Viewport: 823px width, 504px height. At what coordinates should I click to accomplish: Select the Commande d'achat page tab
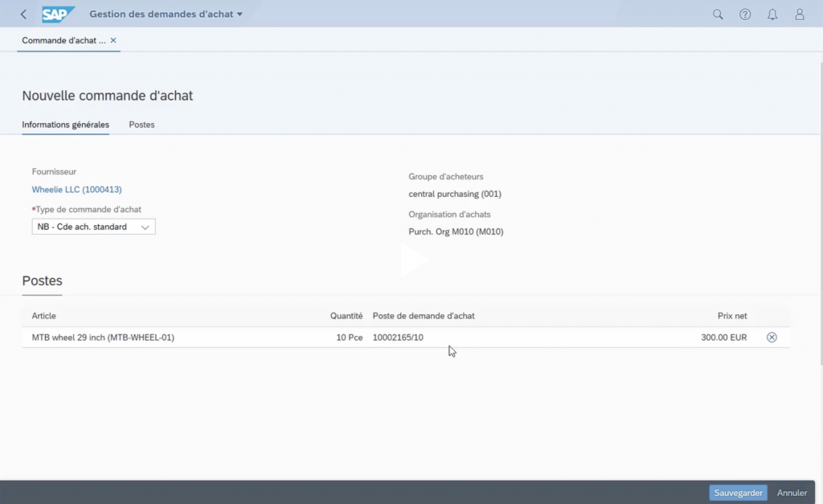[x=63, y=40]
